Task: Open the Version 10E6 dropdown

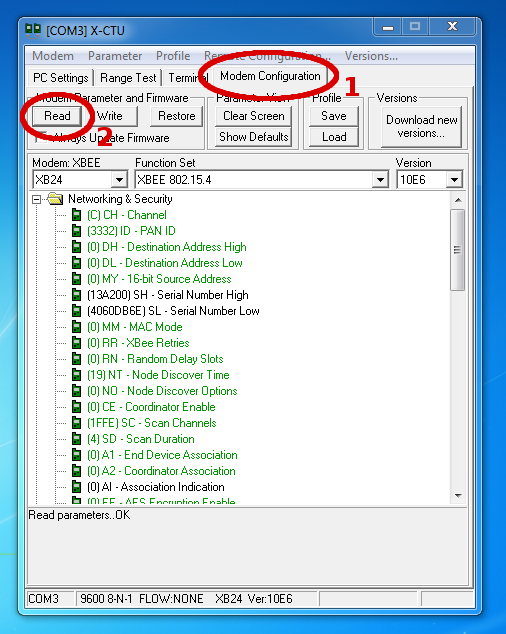Action: 455,180
